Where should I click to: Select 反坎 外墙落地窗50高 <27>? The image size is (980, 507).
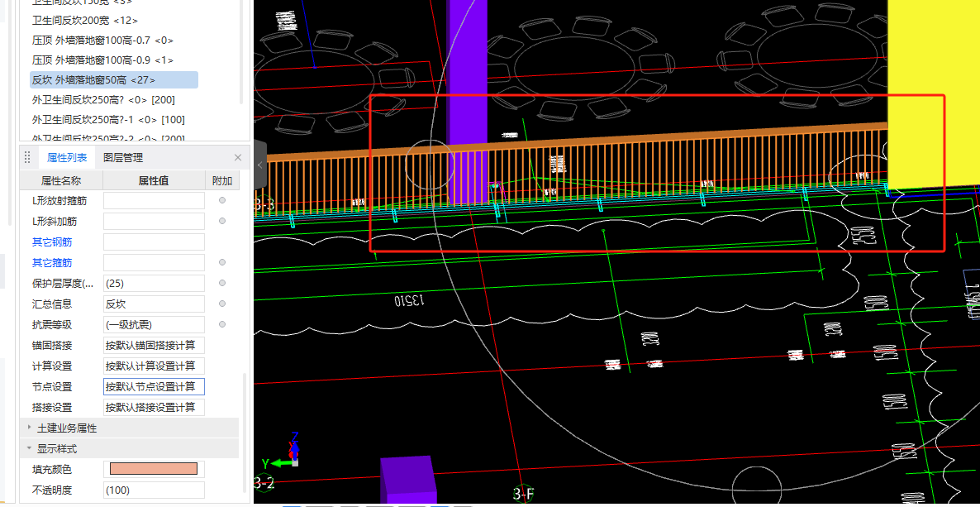(114, 79)
